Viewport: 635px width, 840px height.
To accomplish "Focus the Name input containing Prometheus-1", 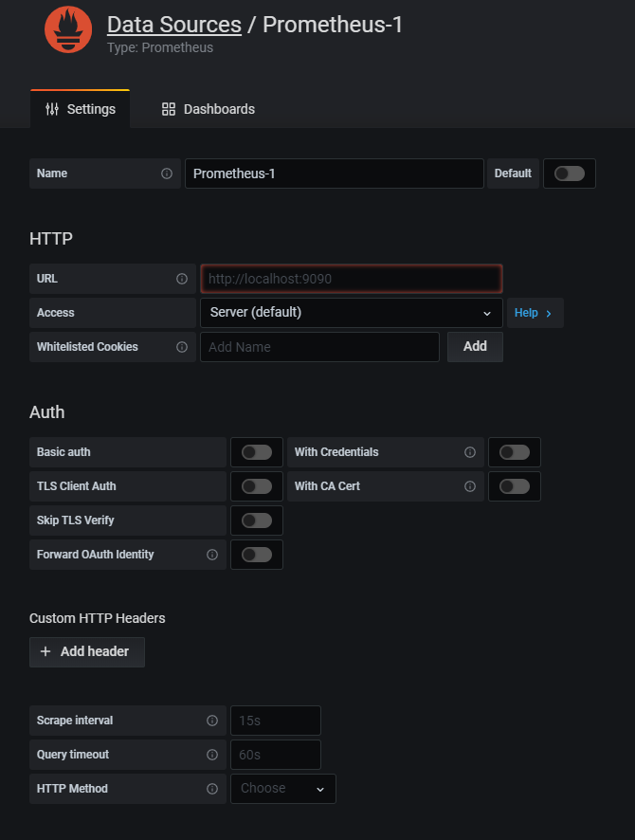I will point(335,173).
